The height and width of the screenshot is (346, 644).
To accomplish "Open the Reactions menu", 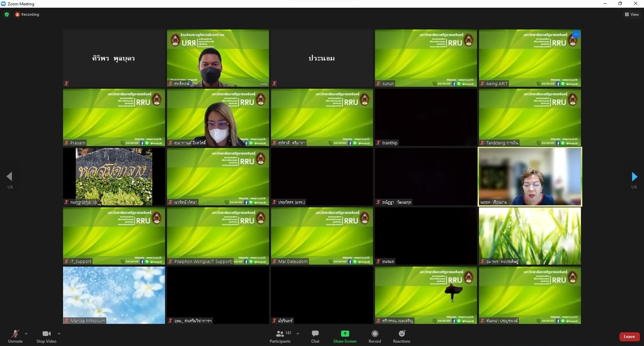I will [x=401, y=336].
